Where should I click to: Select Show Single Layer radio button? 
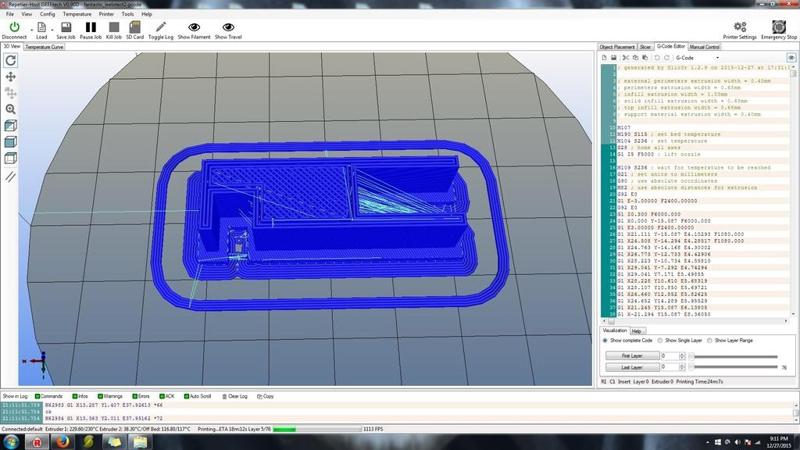(x=660, y=340)
